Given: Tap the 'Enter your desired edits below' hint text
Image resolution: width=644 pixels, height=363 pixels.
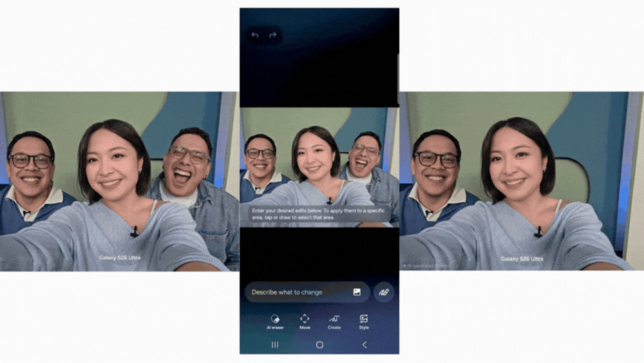Looking at the screenshot, I should pos(318,214).
